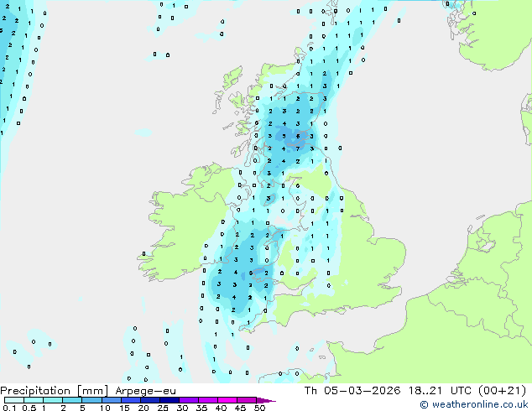
Task: Click the 15–20 mm legend swatch
Action: [130, 400]
